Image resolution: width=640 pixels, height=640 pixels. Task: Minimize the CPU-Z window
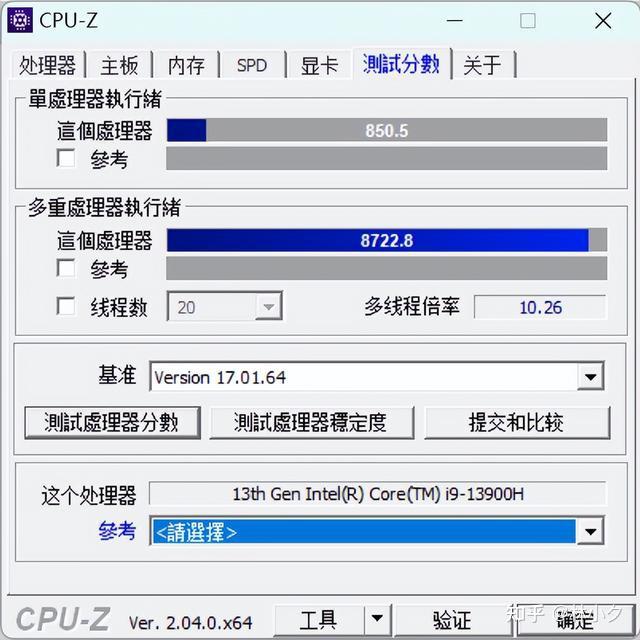(x=454, y=20)
